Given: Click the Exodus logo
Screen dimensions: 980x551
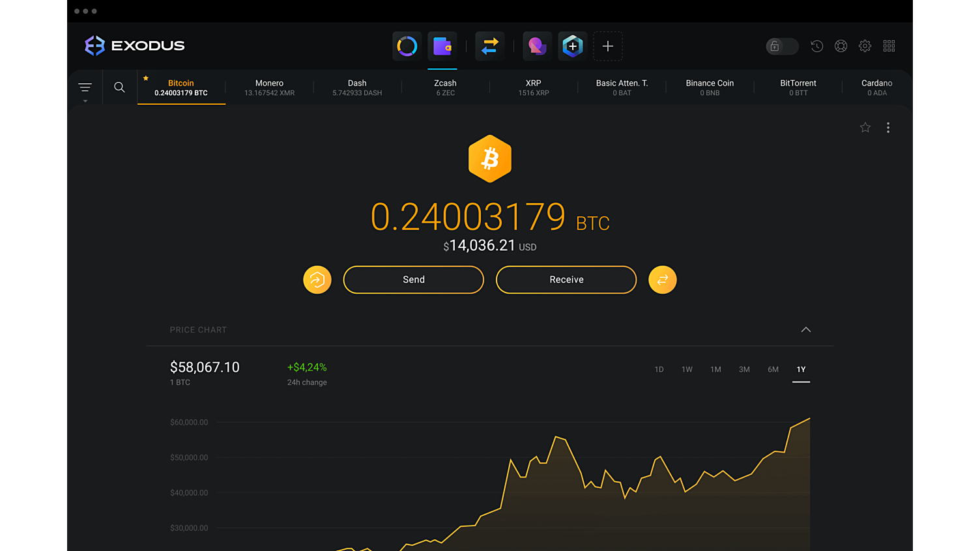Looking at the screenshot, I should [x=135, y=46].
